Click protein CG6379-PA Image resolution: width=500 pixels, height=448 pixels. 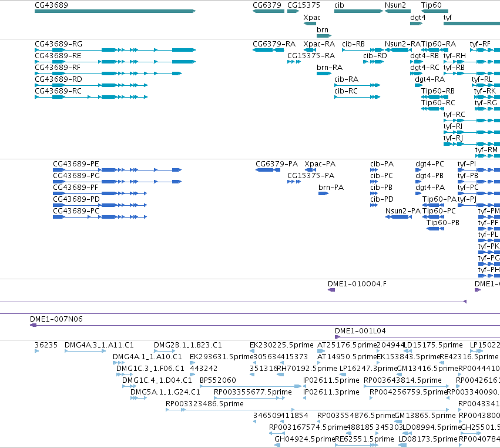pos(268,170)
